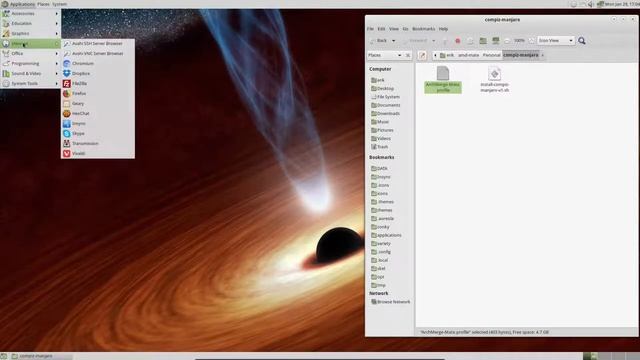
Task: Open File System in the sidebar
Action: (385, 97)
